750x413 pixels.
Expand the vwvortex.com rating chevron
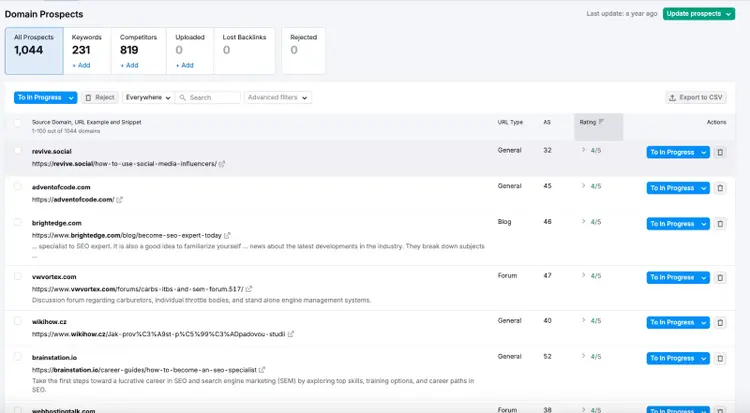click(x=584, y=275)
